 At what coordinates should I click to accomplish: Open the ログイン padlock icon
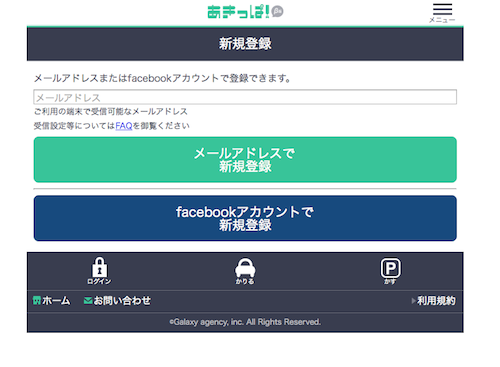[99, 271]
